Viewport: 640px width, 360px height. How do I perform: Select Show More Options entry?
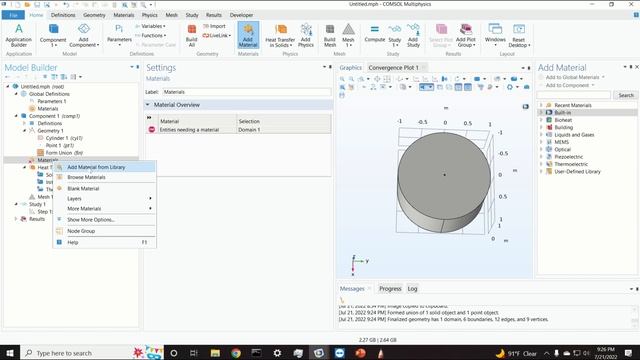coord(104,220)
